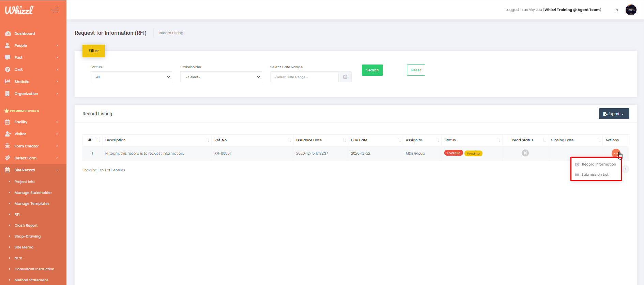Click the Organization building icon
644x285 pixels.
pos(7,94)
